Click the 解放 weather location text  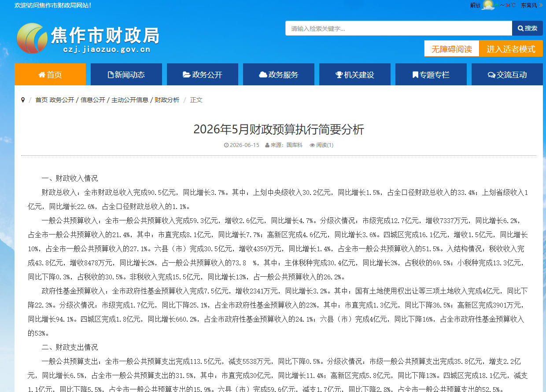coord(476,5)
